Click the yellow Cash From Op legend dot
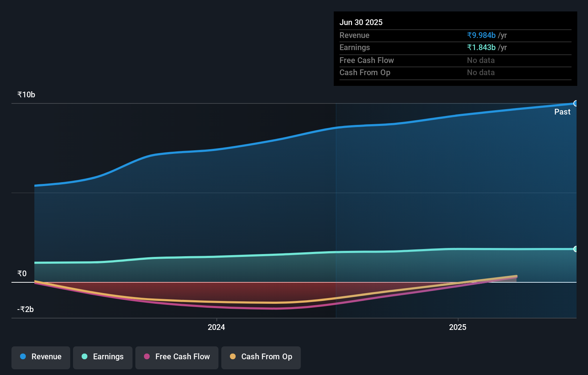The image size is (588, 375). click(x=233, y=356)
